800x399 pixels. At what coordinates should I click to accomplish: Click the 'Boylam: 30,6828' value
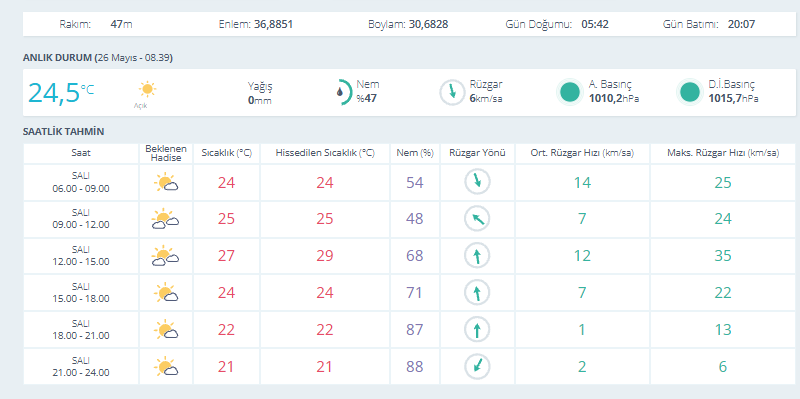408,24
